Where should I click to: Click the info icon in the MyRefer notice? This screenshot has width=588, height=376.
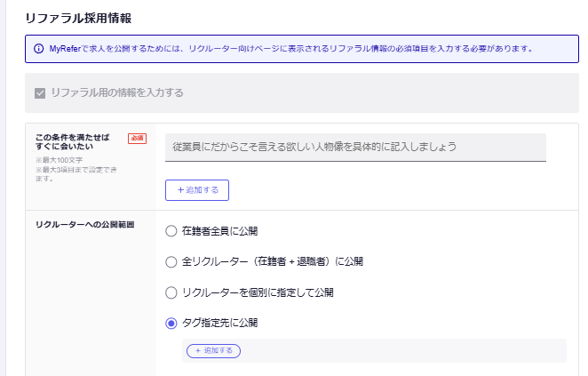(39, 48)
